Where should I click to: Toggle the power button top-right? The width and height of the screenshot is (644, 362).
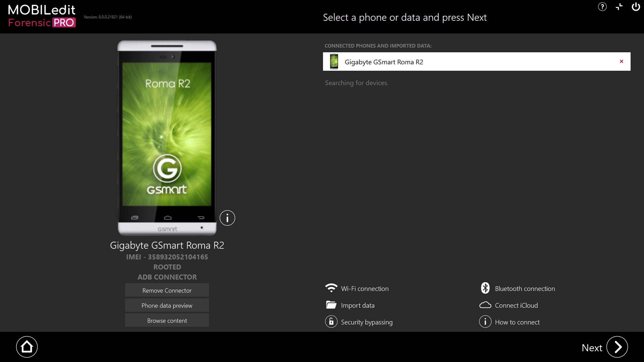pyautogui.click(x=635, y=7)
